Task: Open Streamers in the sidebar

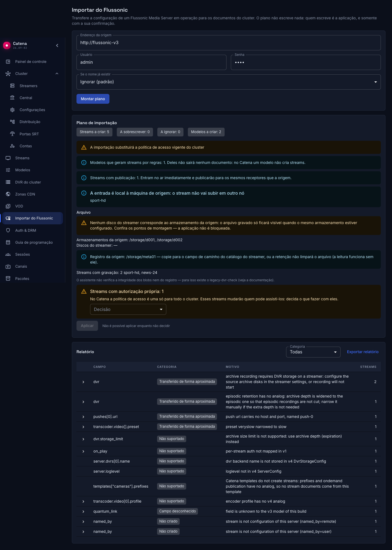Action: pos(33,86)
